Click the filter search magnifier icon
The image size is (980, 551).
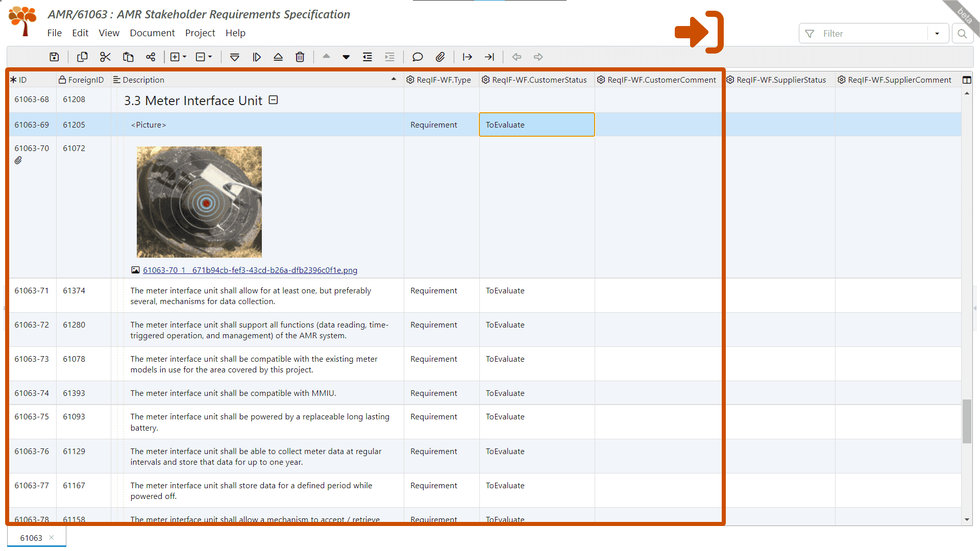click(962, 34)
